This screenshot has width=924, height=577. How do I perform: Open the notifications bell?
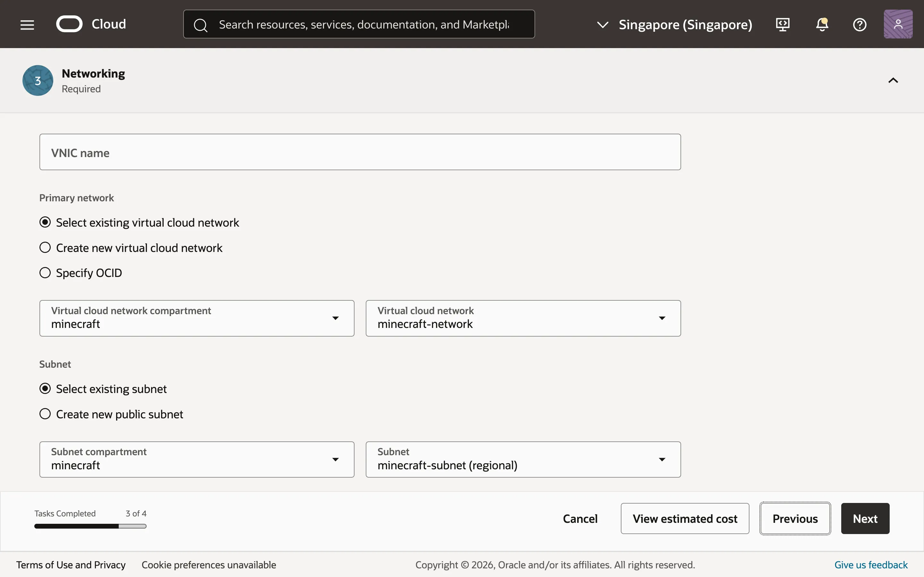click(822, 24)
